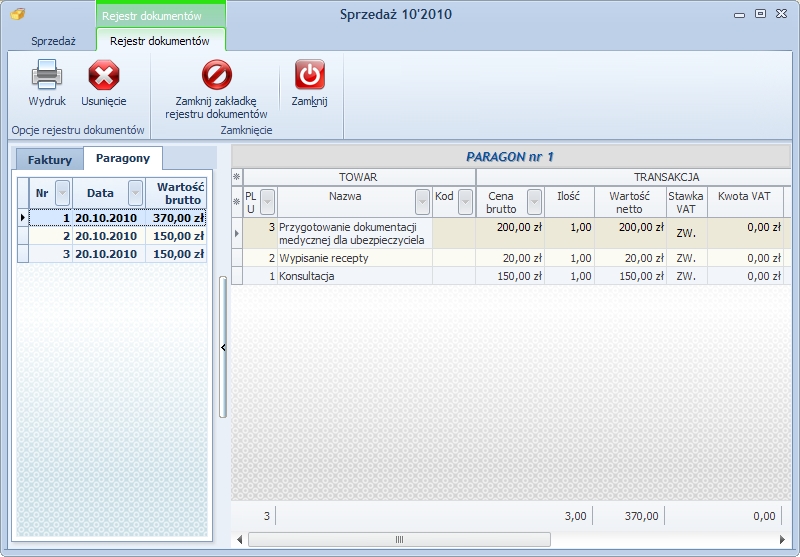Open the Kod column filter dropdown
800x557 pixels.
click(465, 202)
